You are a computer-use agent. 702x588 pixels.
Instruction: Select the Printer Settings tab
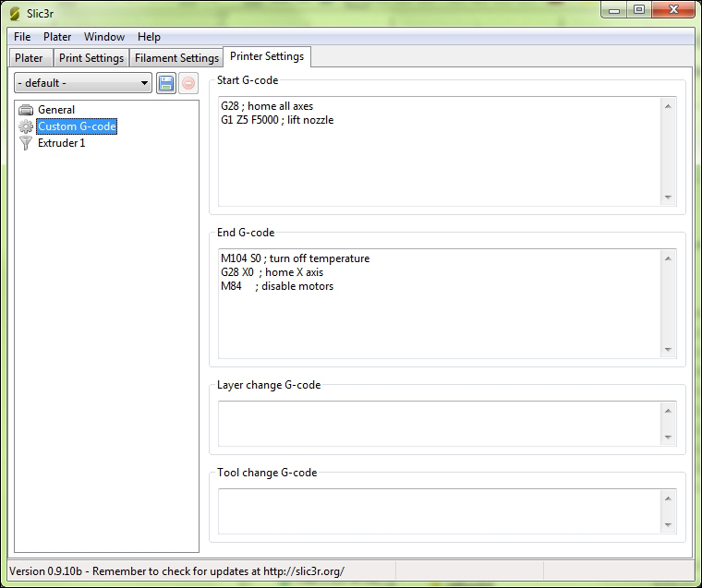(x=267, y=56)
